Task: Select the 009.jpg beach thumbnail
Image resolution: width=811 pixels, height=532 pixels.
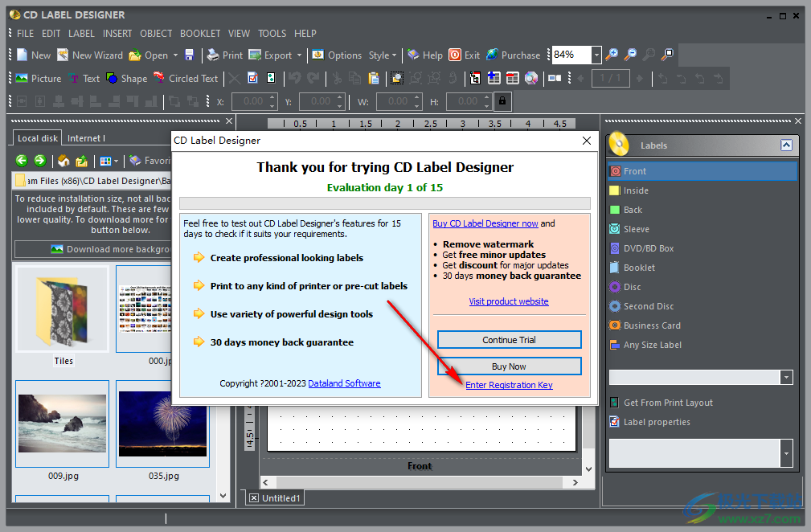Action: click(62, 423)
